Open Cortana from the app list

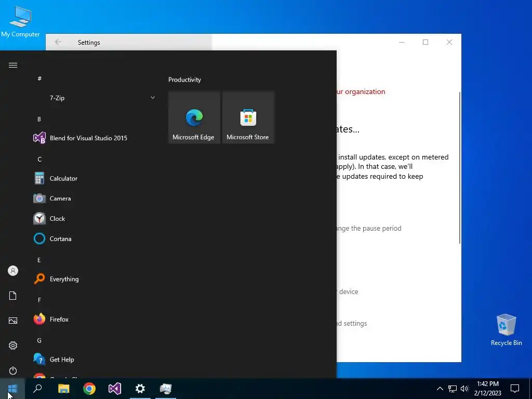pyautogui.click(x=95, y=239)
